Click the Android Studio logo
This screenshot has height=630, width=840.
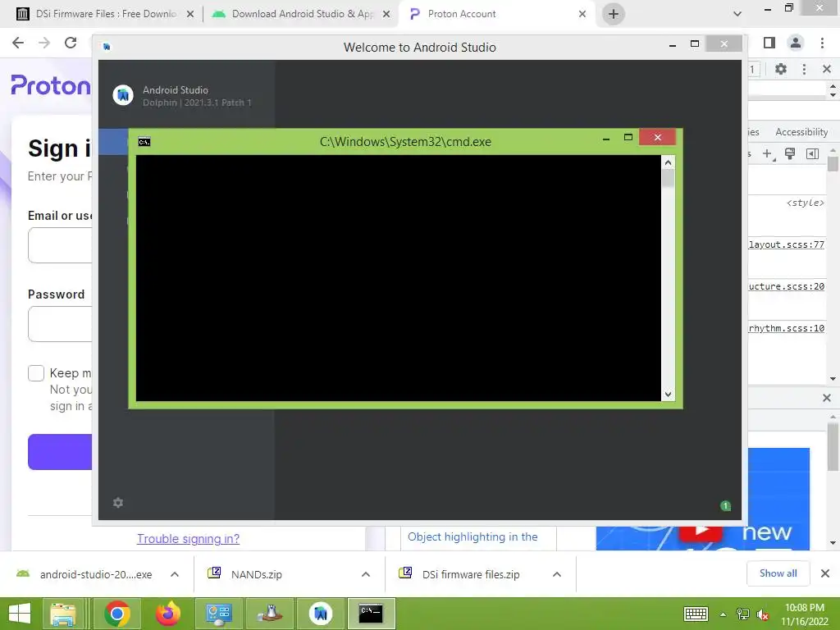point(123,95)
